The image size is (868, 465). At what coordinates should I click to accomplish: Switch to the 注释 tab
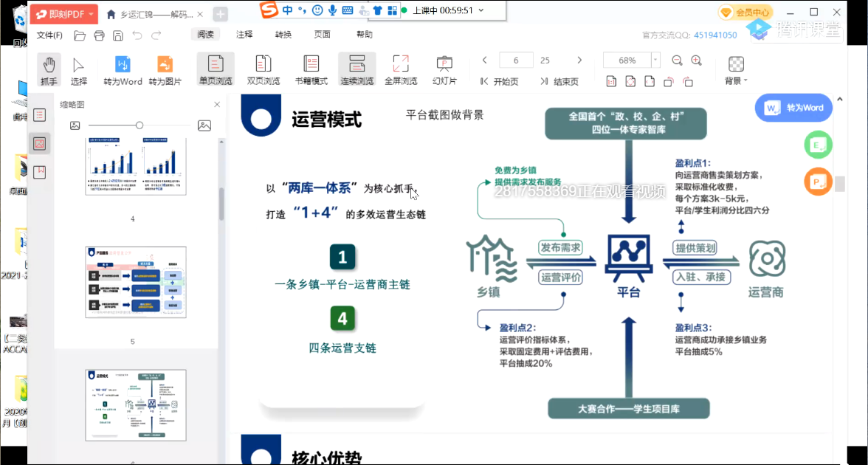[244, 35]
